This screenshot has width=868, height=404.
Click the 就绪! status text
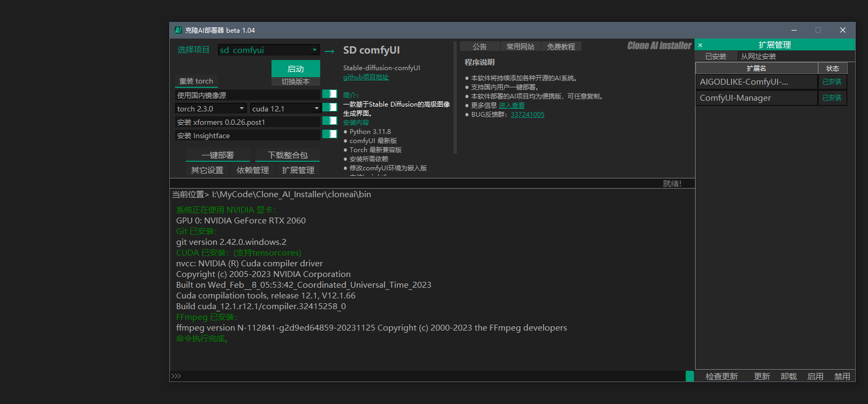tap(672, 183)
